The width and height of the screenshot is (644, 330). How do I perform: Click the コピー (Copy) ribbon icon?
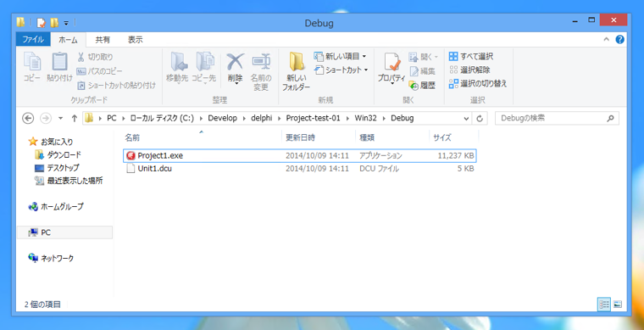[32, 67]
